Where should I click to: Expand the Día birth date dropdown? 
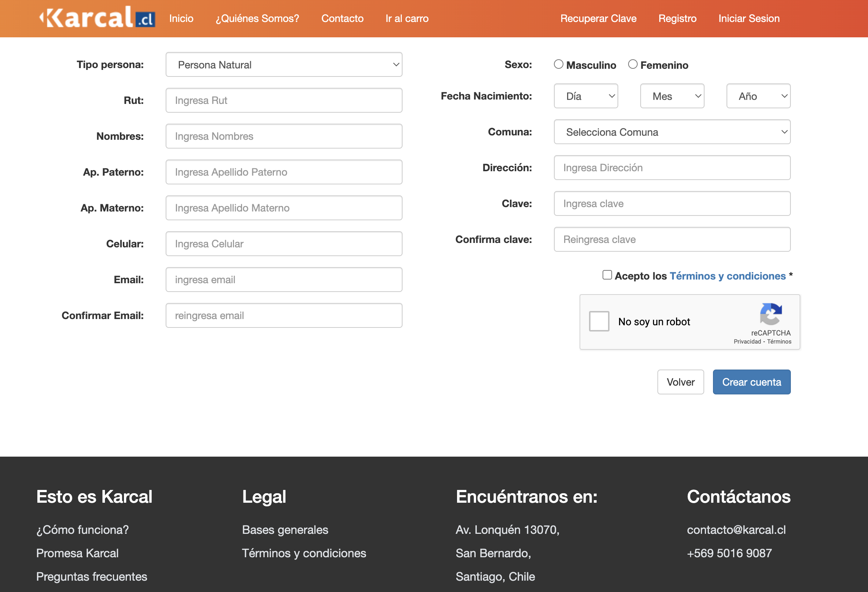click(586, 96)
